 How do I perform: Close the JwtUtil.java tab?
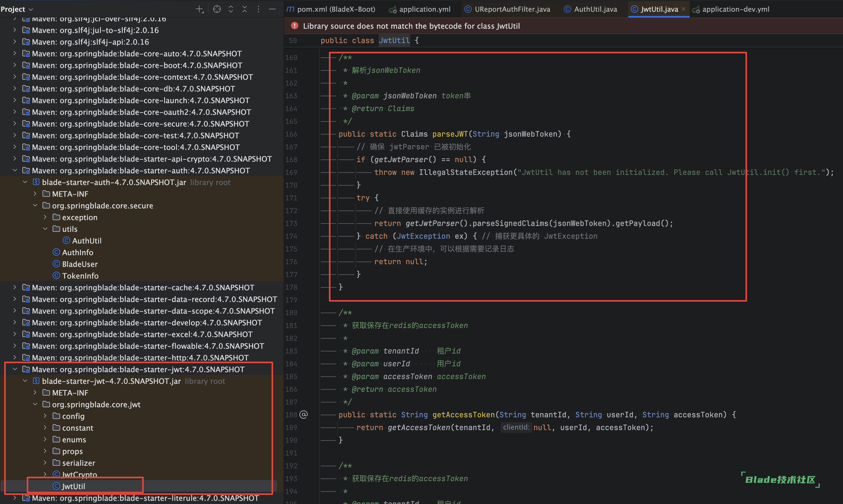click(x=683, y=9)
